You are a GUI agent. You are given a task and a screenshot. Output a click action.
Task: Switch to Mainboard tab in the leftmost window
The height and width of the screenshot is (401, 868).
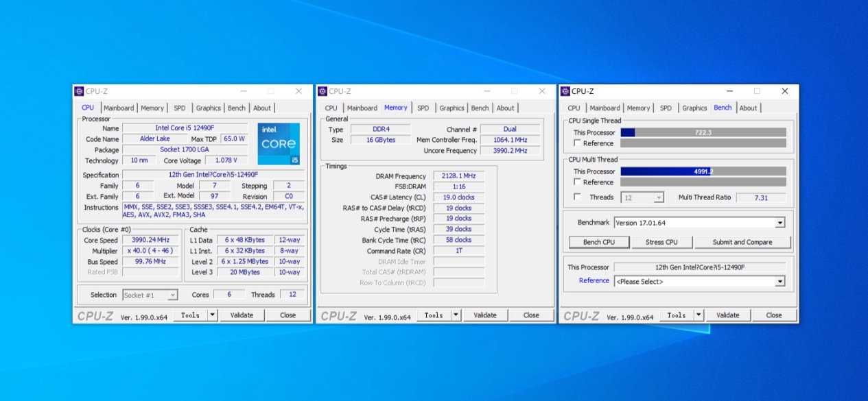(119, 108)
